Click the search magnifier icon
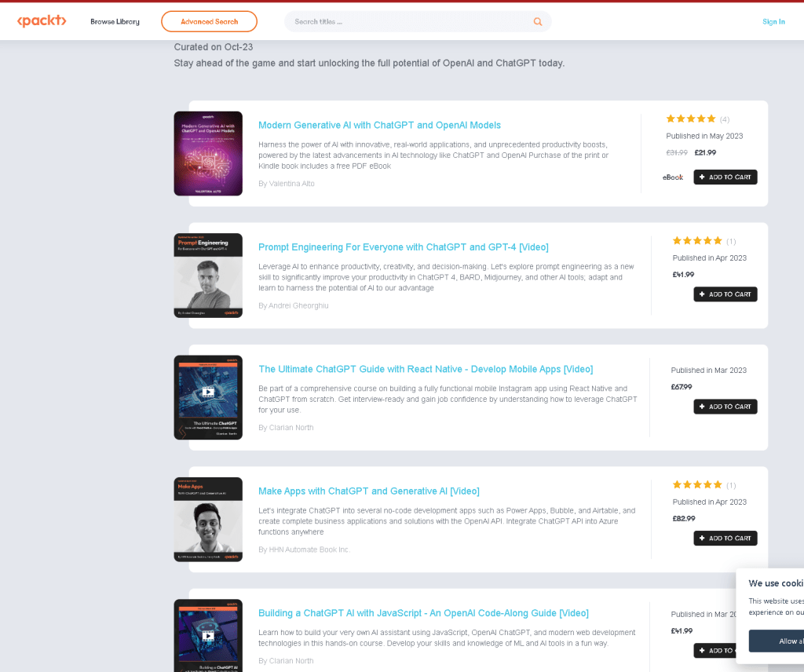Image resolution: width=804 pixels, height=672 pixels. (x=538, y=21)
